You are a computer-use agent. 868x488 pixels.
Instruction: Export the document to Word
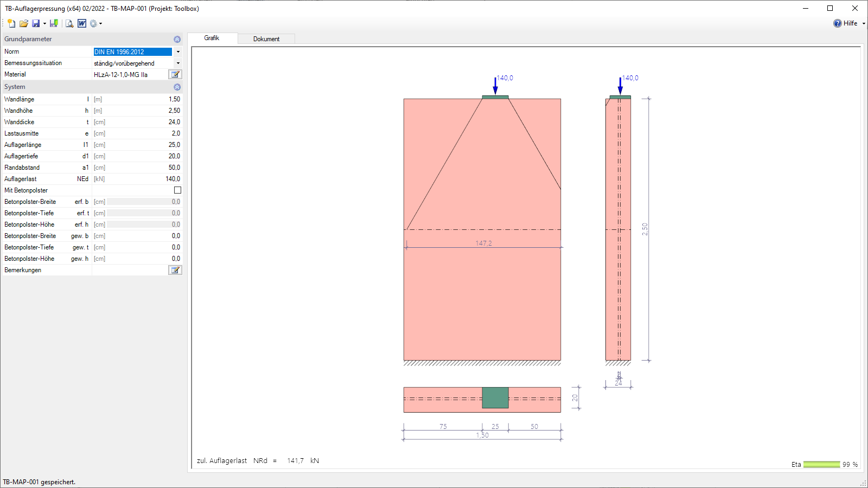point(82,23)
